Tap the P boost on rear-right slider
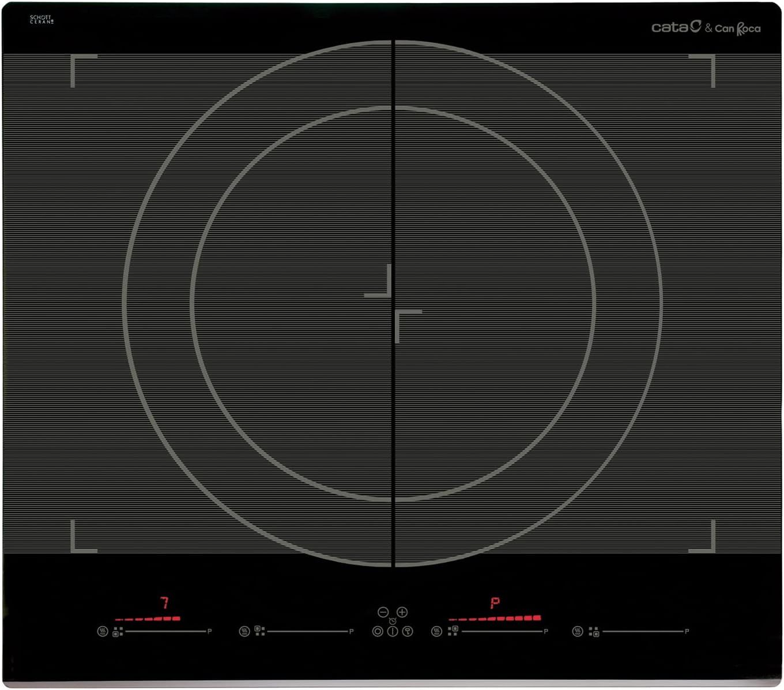 (546, 632)
